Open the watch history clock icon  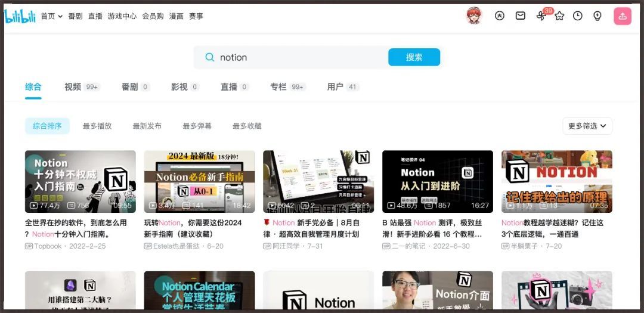pyautogui.click(x=578, y=16)
